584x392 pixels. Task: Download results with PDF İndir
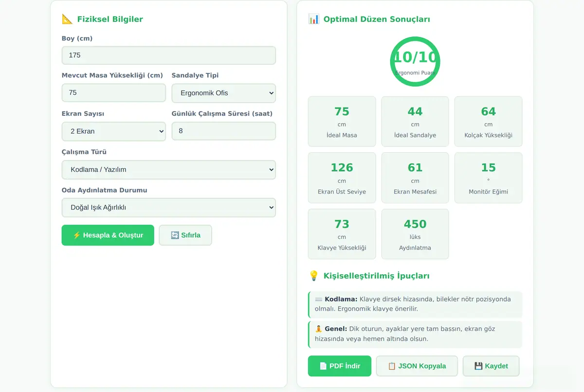pos(340,366)
